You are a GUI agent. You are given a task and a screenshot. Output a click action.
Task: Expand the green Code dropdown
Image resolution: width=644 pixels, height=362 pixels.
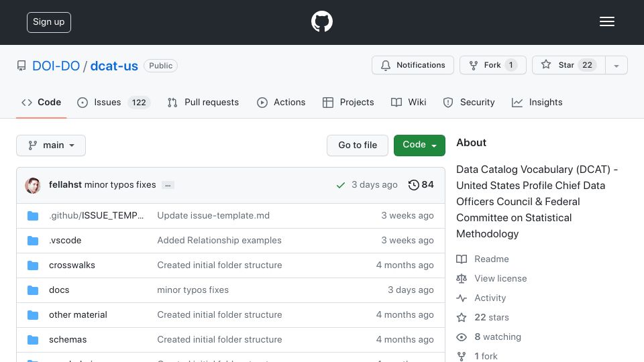pos(419,145)
